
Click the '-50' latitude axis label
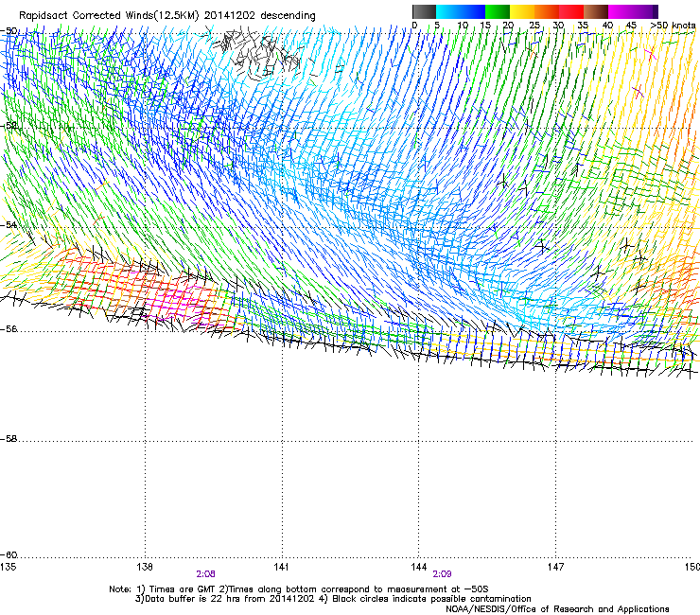coord(9,31)
